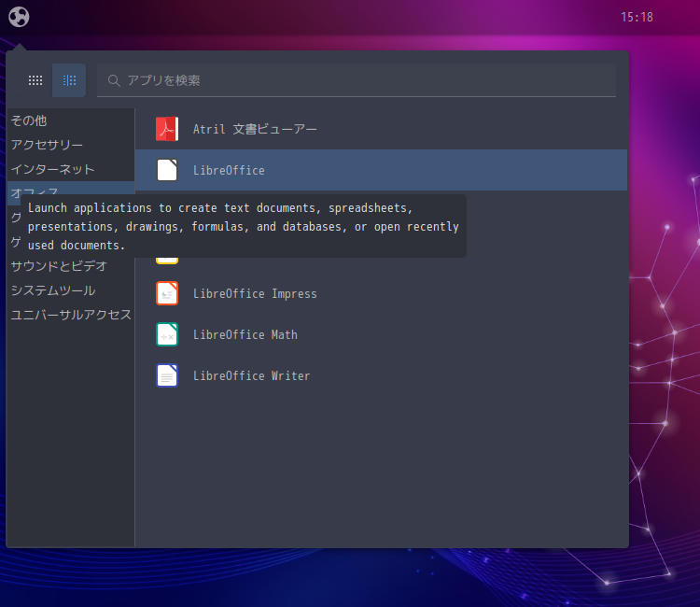The width and height of the screenshot is (700, 607).
Task: Select the ユニバーサルアクセス category
Action: [71, 315]
